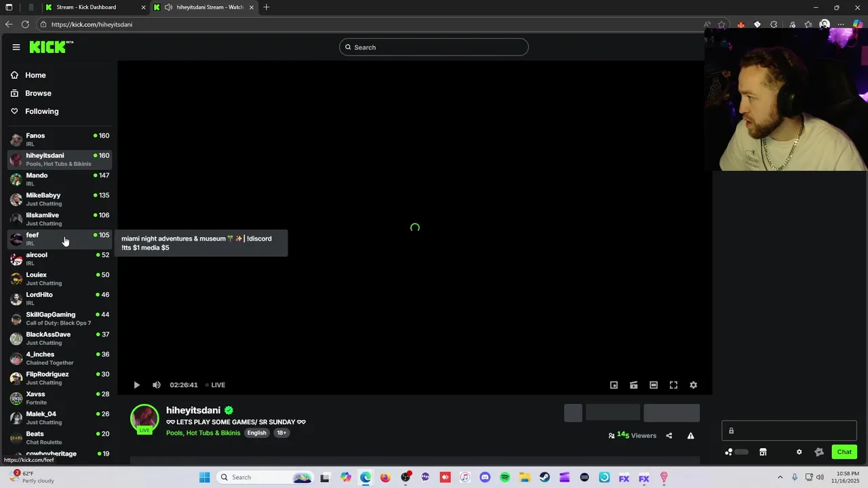Click the viewers count
This screenshot has height=488, width=868.
[x=633, y=435]
